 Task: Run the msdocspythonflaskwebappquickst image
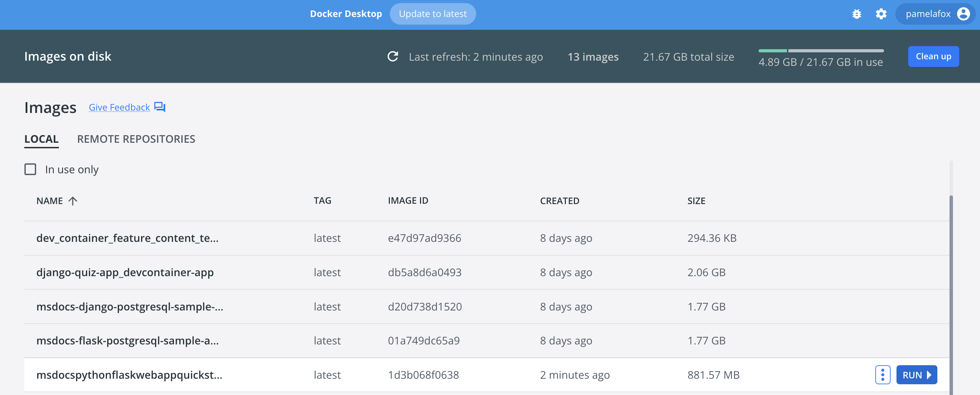point(916,375)
